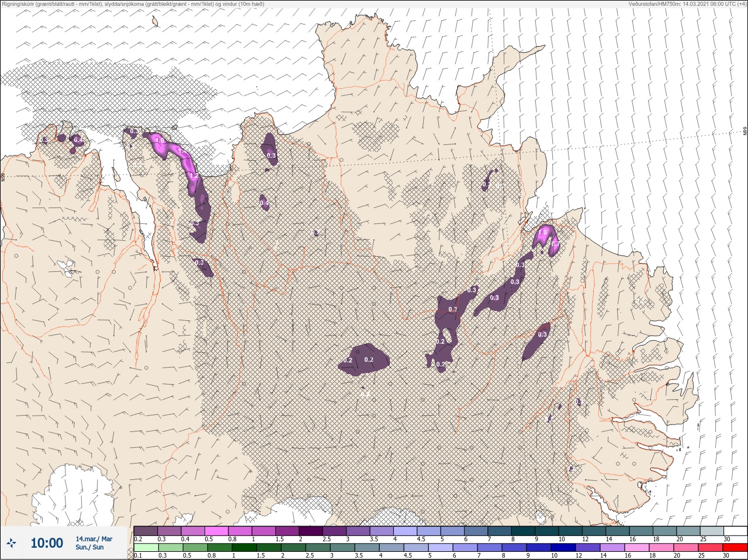Select the light pink lower swatch at 16

pos(636,548)
